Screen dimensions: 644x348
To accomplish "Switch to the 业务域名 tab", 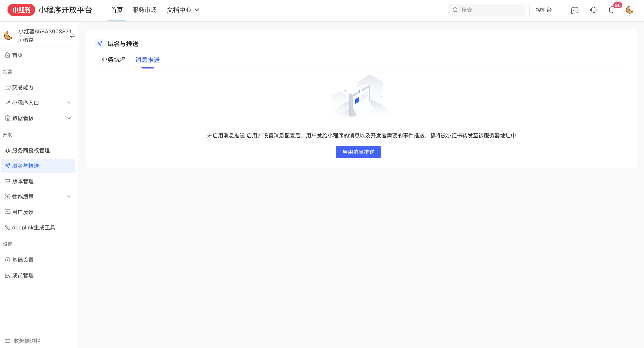I will tap(114, 60).
